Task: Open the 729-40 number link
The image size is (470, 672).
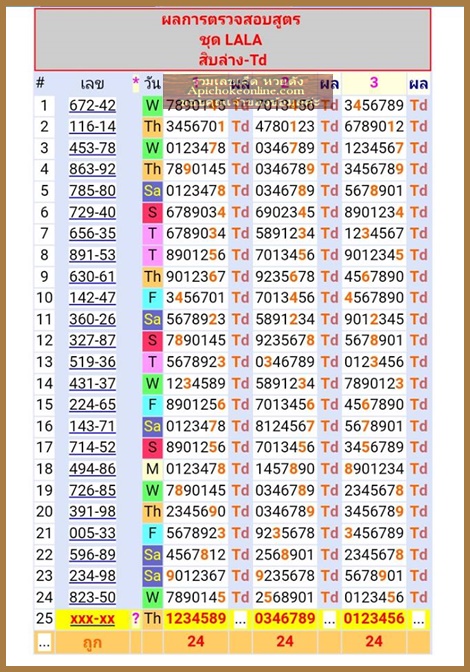Action: 93,212
